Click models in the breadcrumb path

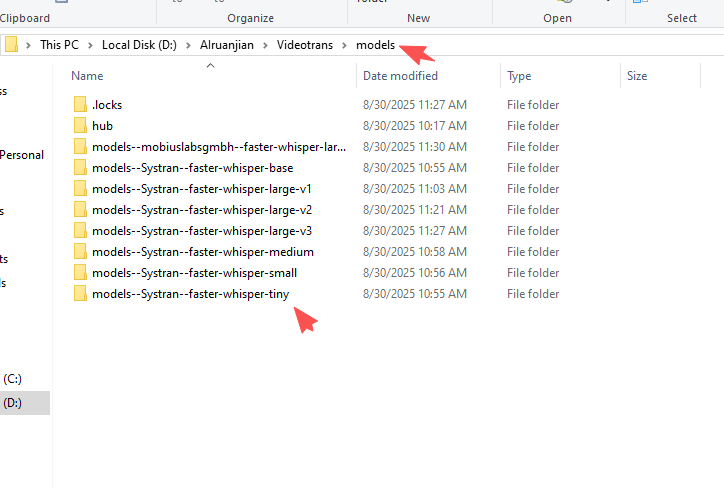(375, 45)
